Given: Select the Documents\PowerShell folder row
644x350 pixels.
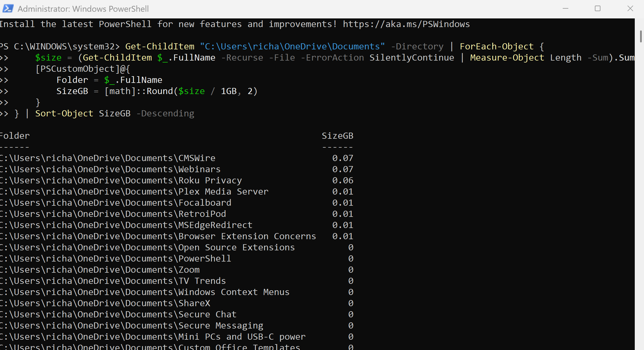Looking at the screenshot, I should point(177,259).
